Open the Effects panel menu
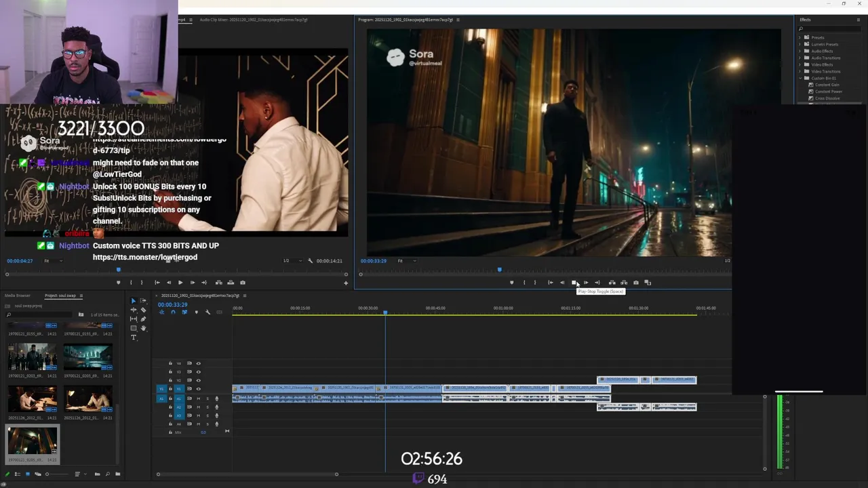The width and height of the screenshot is (868, 488). click(858, 20)
